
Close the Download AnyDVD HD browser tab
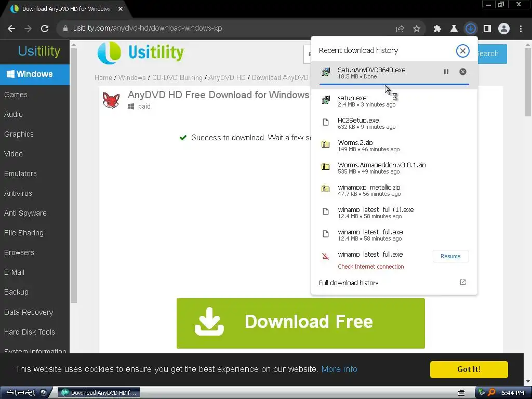coord(121,9)
